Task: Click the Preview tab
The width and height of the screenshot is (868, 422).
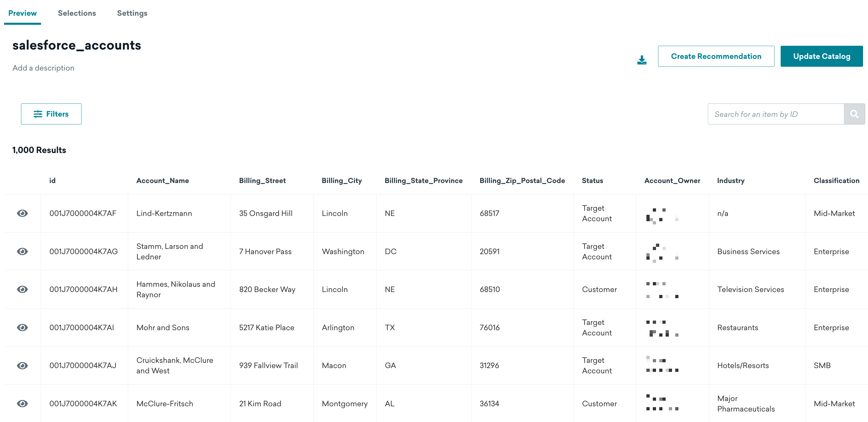Action: point(23,13)
